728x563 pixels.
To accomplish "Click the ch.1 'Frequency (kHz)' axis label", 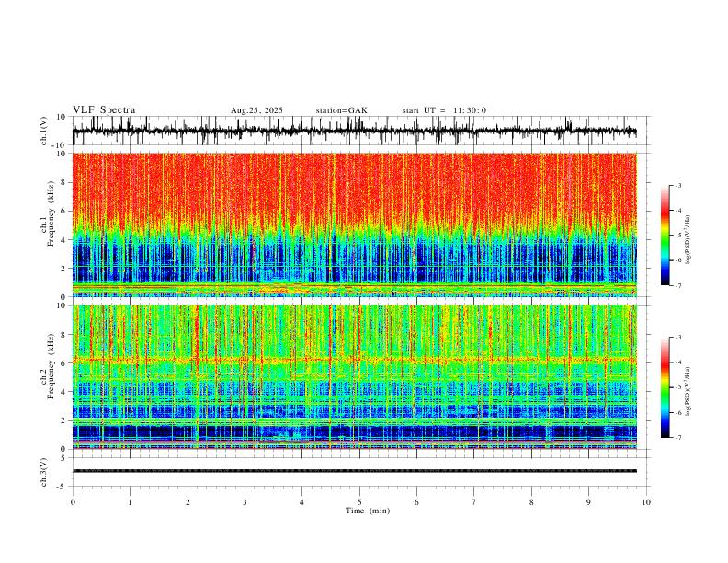I will point(51,213).
